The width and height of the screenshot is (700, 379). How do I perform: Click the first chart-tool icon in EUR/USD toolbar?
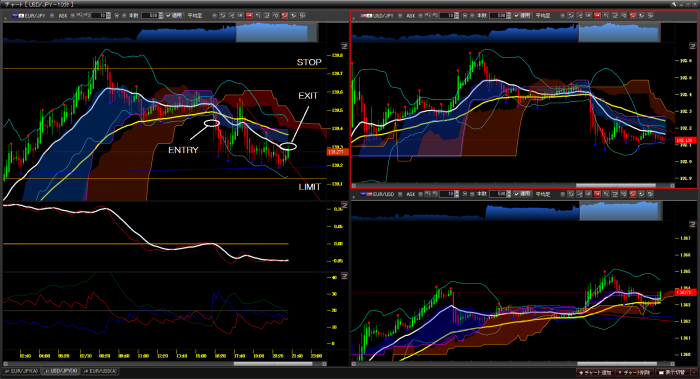(x=571, y=194)
